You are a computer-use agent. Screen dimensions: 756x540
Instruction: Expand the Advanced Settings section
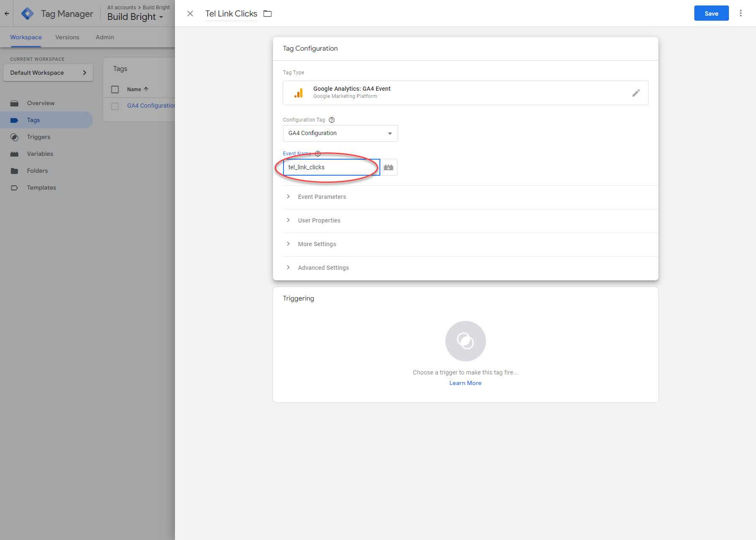point(323,268)
